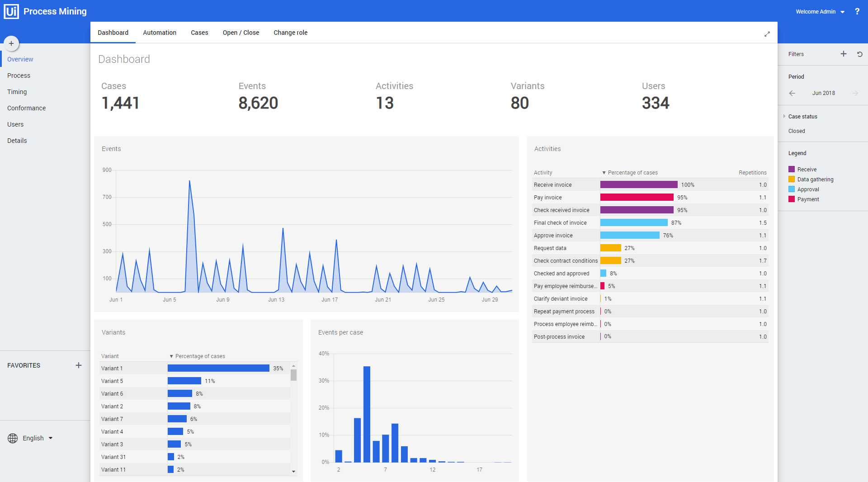Add a favorite with the plus icon

point(79,365)
